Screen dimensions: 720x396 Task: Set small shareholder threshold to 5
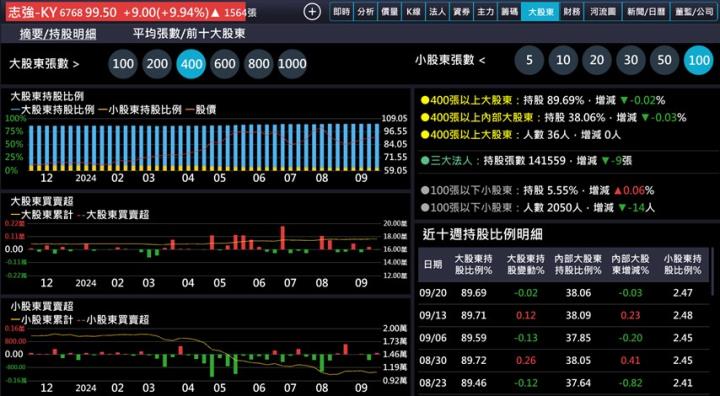click(x=529, y=60)
